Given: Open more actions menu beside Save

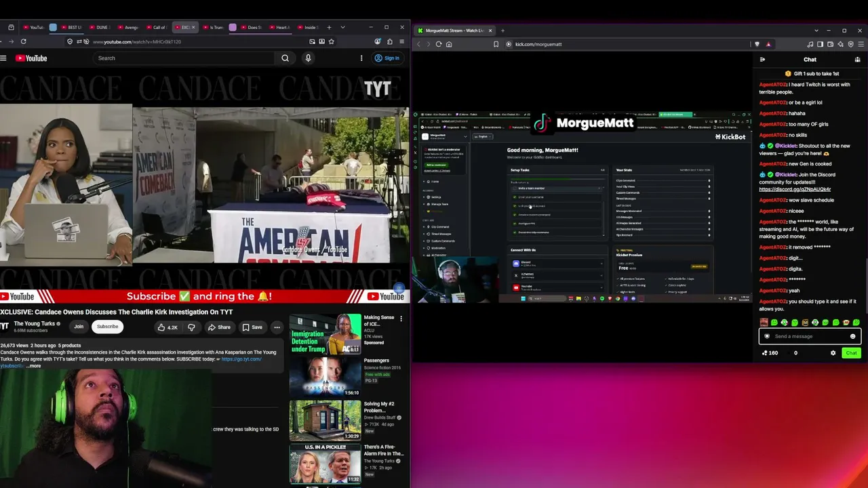Looking at the screenshot, I should tap(277, 327).
